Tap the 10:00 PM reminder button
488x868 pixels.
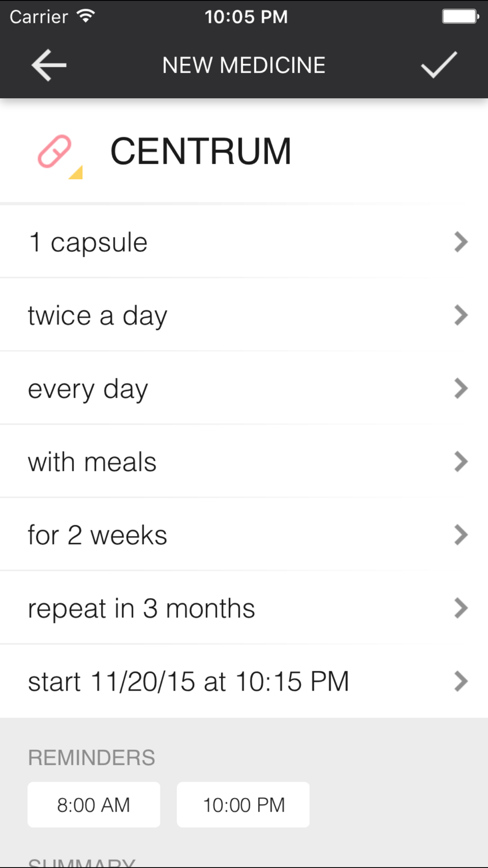click(x=243, y=805)
